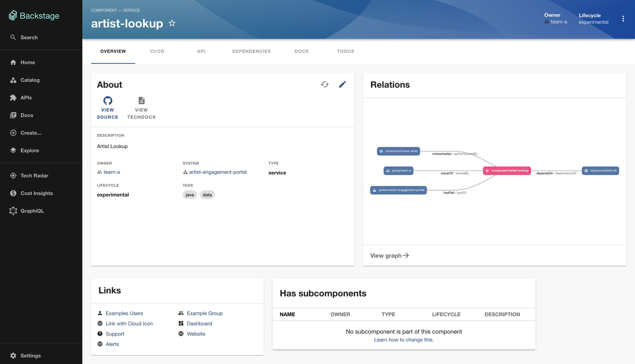The height and width of the screenshot is (364, 635).
Task: Star the artist-lookup component
Action: [172, 23]
